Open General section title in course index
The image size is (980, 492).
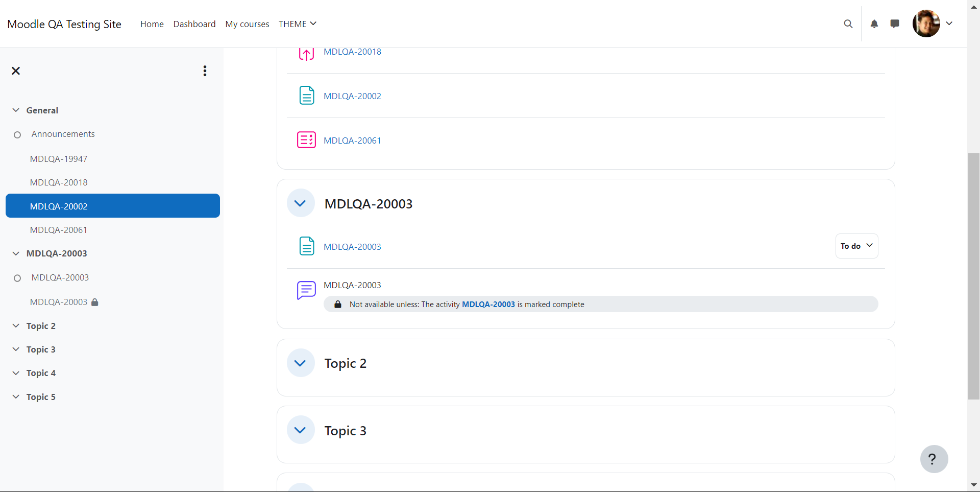point(42,110)
